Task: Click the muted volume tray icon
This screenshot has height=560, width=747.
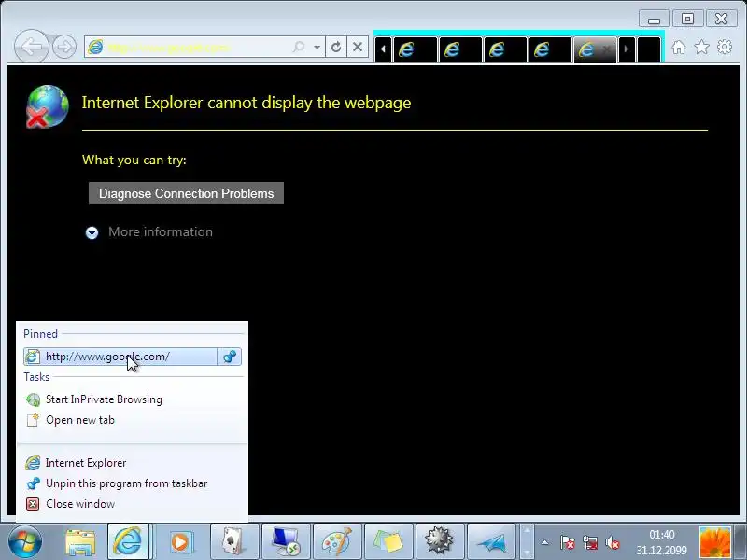Action: click(x=613, y=542)
